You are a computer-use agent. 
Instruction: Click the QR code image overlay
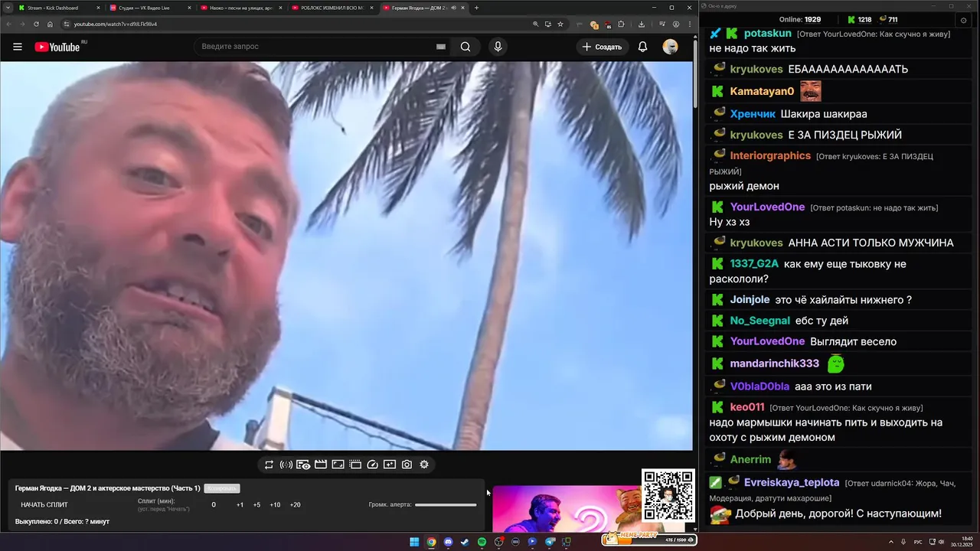click(668, 496)
